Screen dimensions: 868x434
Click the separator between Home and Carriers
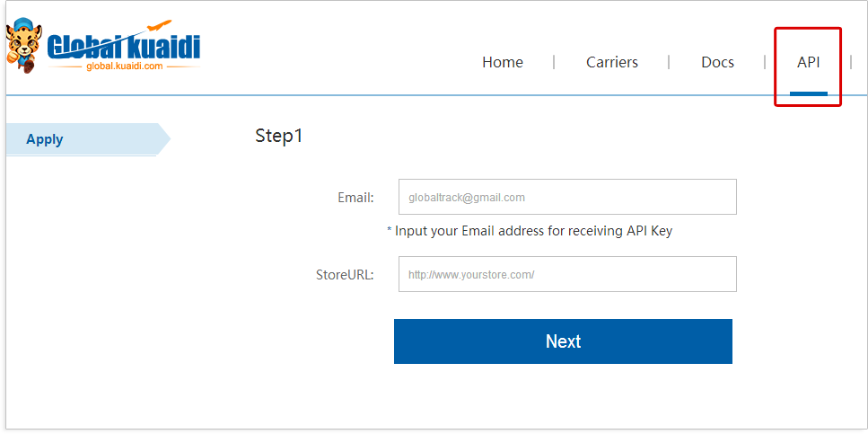[554, 62]
